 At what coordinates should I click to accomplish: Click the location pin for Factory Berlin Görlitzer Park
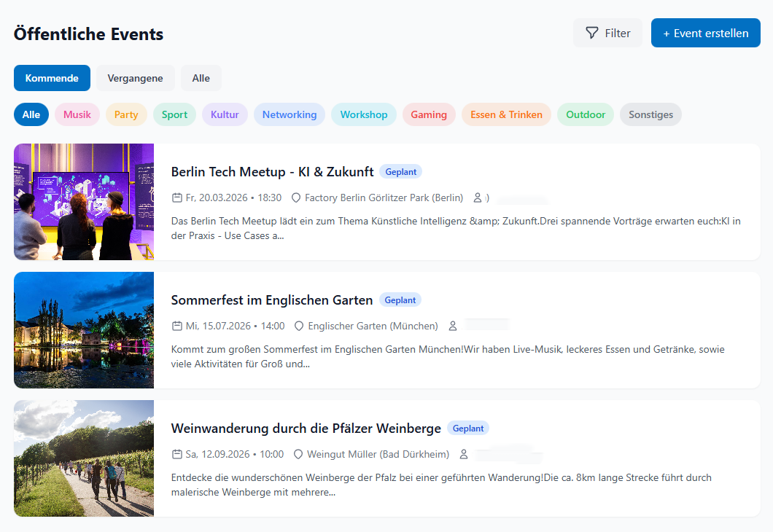coord(297,197)
